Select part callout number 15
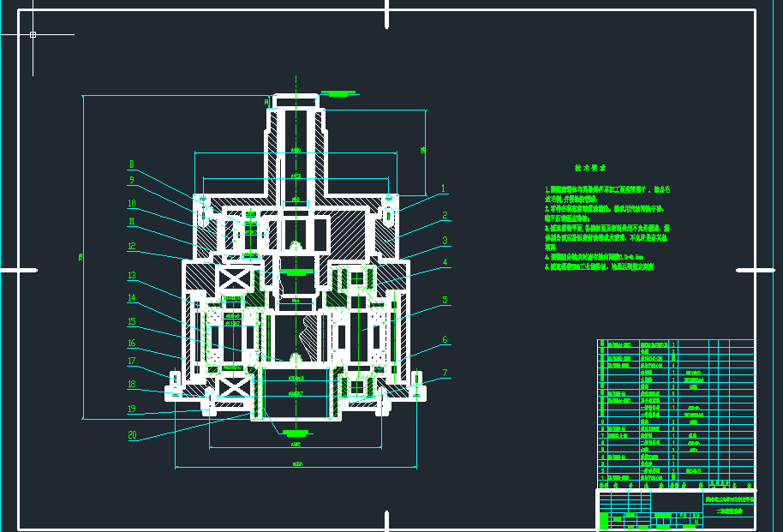Viewport: 783px width, 532px height. [x=132, y=321]
